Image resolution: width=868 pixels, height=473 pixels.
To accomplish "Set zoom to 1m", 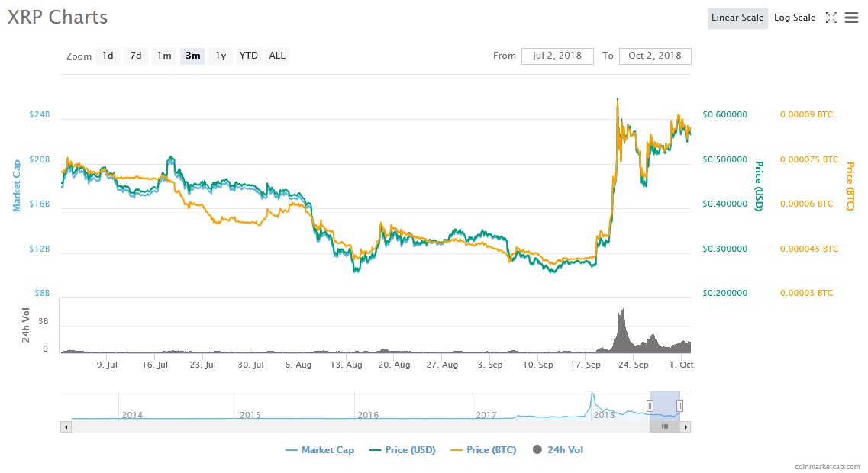I will point(164,56).
